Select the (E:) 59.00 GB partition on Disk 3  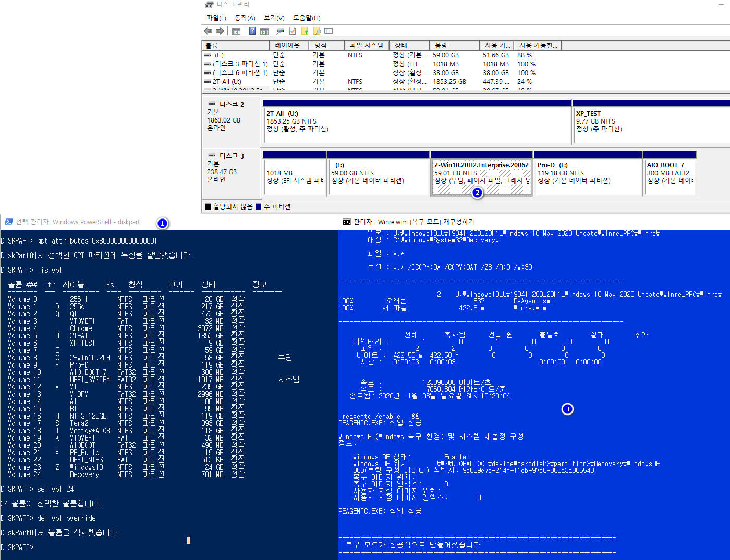coord(378,174)
